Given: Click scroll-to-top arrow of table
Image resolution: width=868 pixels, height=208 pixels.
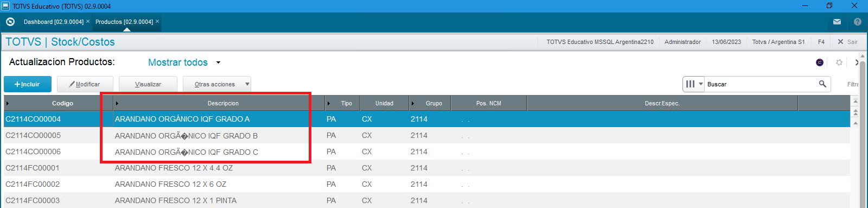Looking at the screenshot, I should [x=856, y=102].
